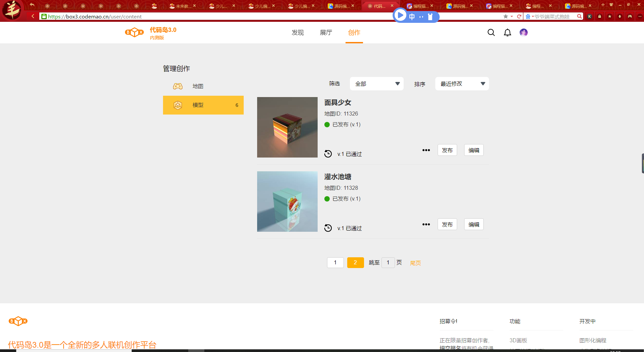Click the browser search magnifier icon

pyautogui.click(x=579, y=16)
